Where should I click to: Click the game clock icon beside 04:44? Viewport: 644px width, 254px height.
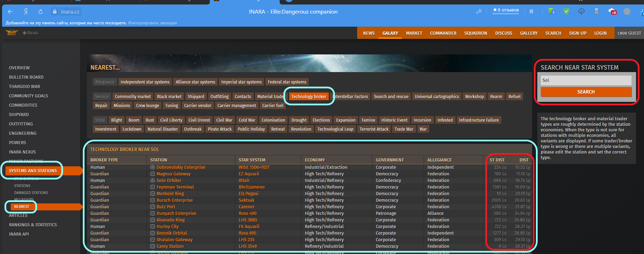25,33
